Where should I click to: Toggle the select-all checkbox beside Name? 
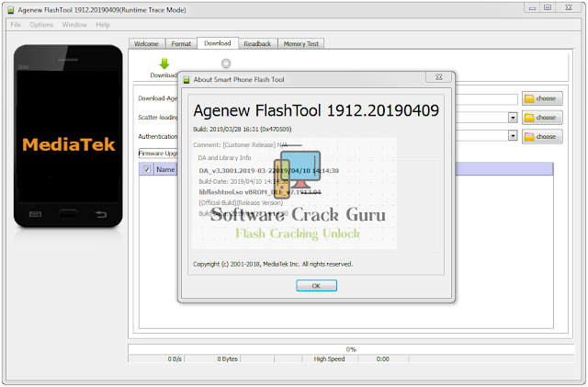147,169
